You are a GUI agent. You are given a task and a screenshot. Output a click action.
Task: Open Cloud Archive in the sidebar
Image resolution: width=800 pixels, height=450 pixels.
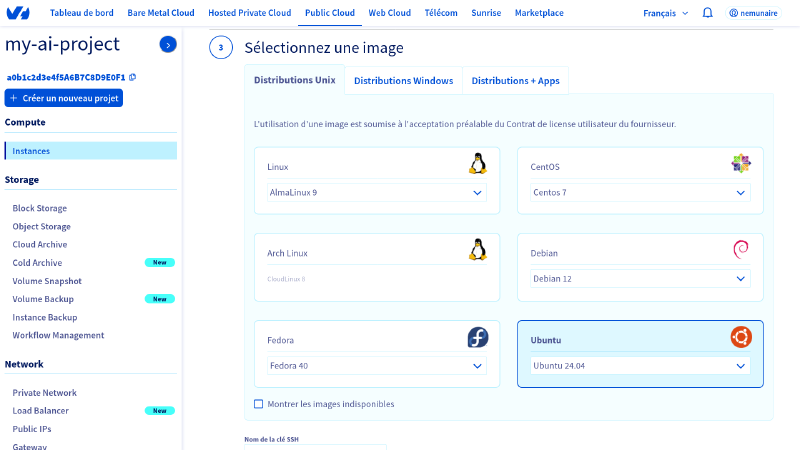(x=40, y=244)
